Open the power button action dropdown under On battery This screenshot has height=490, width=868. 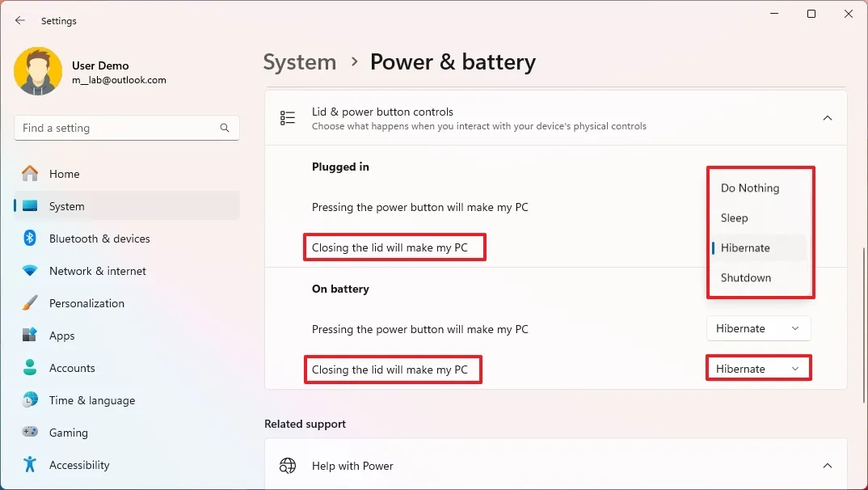coord(758,328)
